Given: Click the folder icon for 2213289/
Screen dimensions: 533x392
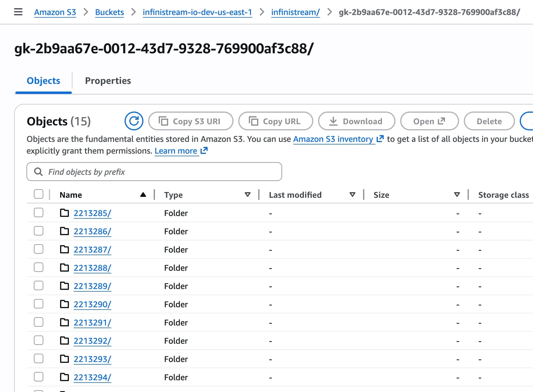Looking at the screenshot, I should (x=64, y=286).
